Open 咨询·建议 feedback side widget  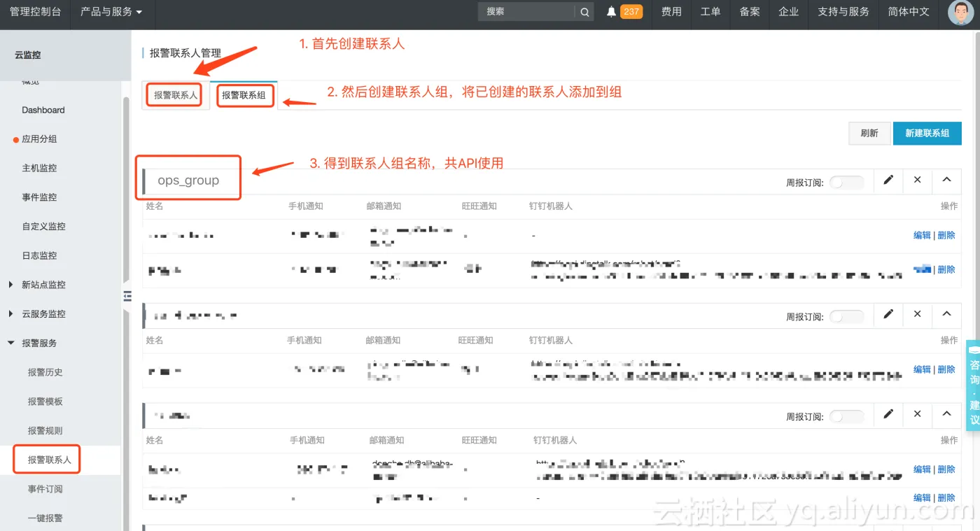pyautogui.click(x=973, y=385)
